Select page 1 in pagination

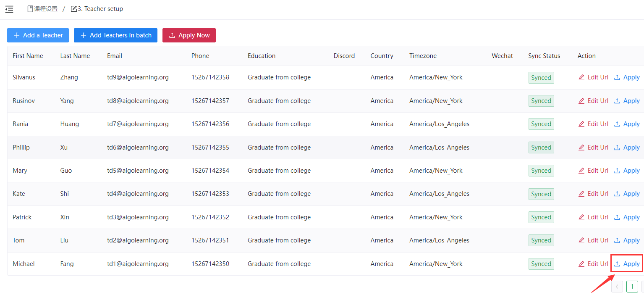[x=632, y=287]
